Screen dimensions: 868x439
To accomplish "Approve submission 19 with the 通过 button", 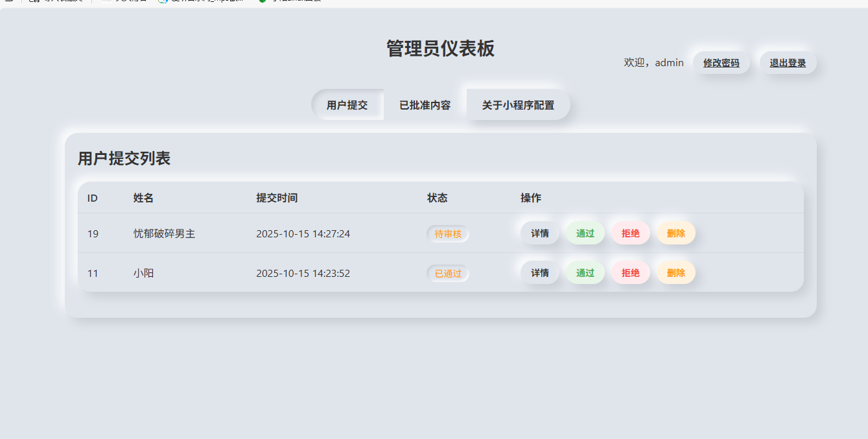I will 584,233.
